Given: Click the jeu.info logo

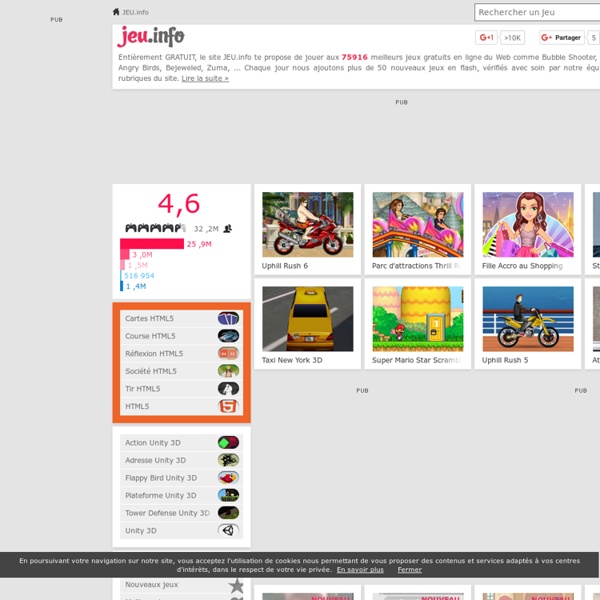Looking at the screenshot, I should pyautogui.click(x=151, y=37).
